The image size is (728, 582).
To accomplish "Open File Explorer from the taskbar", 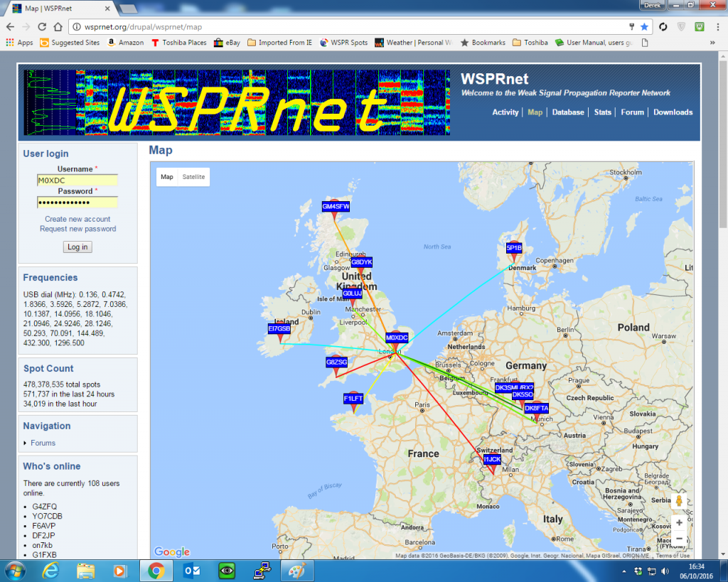I will 85,571.
